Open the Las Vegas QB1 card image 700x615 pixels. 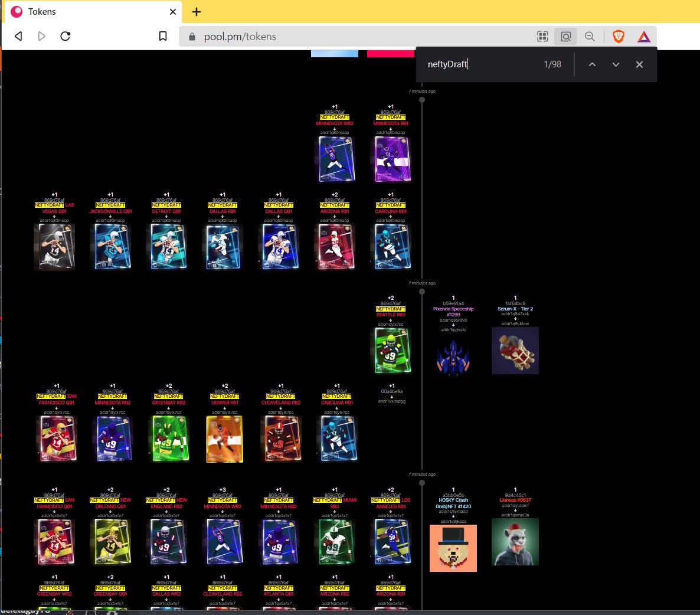tap(54, 247)
